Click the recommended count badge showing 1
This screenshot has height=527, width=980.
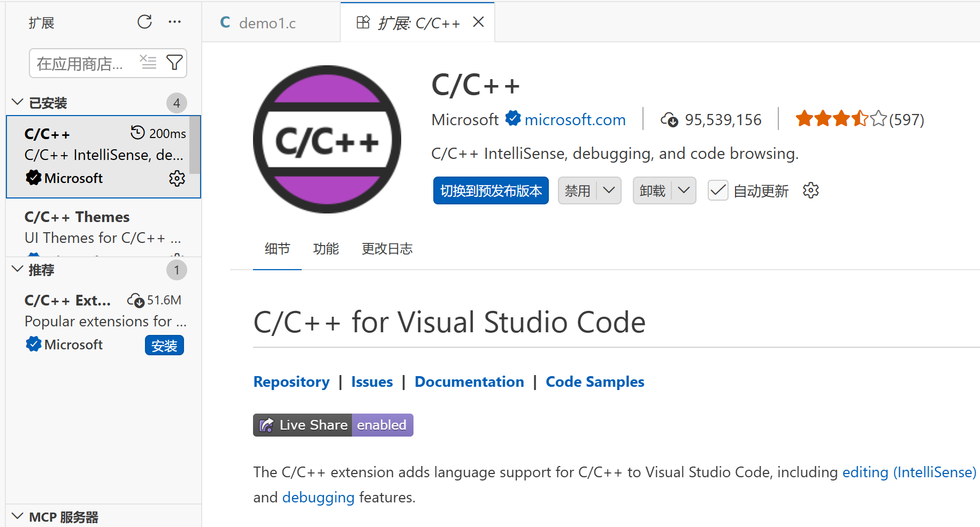(177, 270)
